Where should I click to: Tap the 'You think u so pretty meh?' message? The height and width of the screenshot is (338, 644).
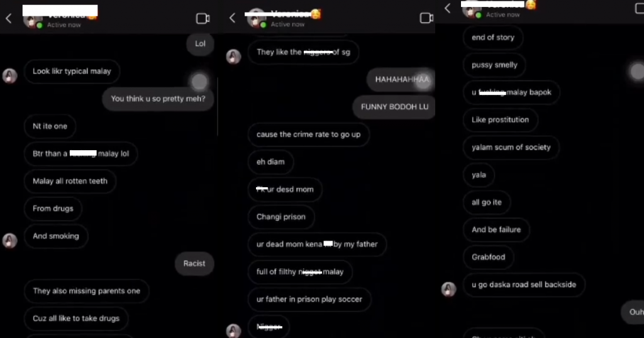[x=158, y=99]
